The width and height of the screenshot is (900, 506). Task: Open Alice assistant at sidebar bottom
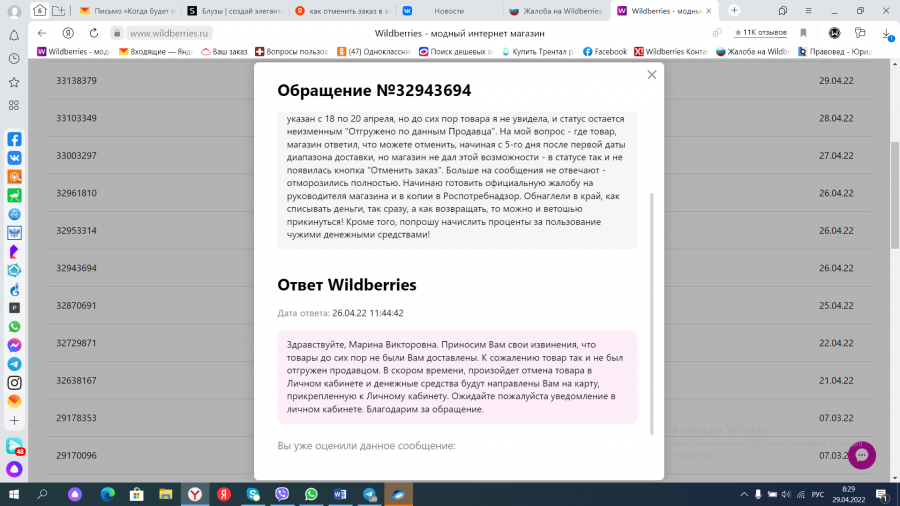pos(14,469)
